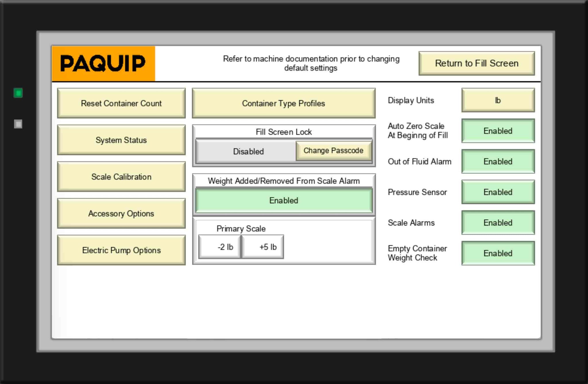588x384 pixels.
Task: Disable Out of Fluid Alarm
Action: point(498,161)
